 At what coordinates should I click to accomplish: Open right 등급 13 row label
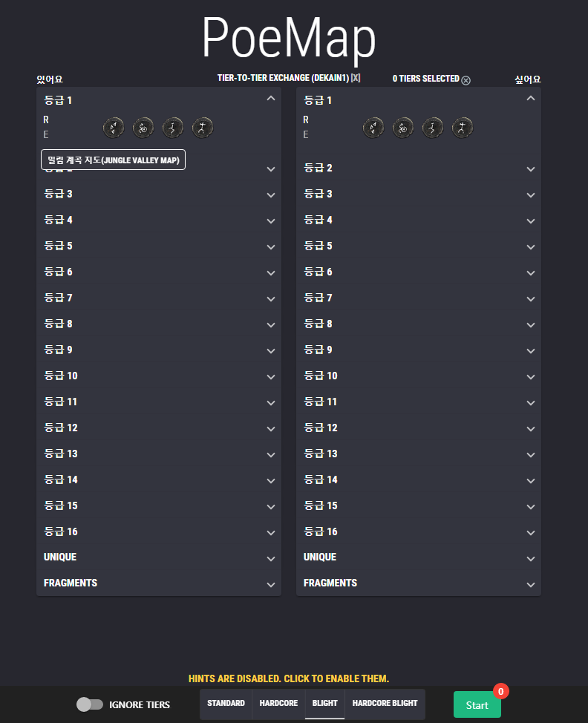[321, 454]
